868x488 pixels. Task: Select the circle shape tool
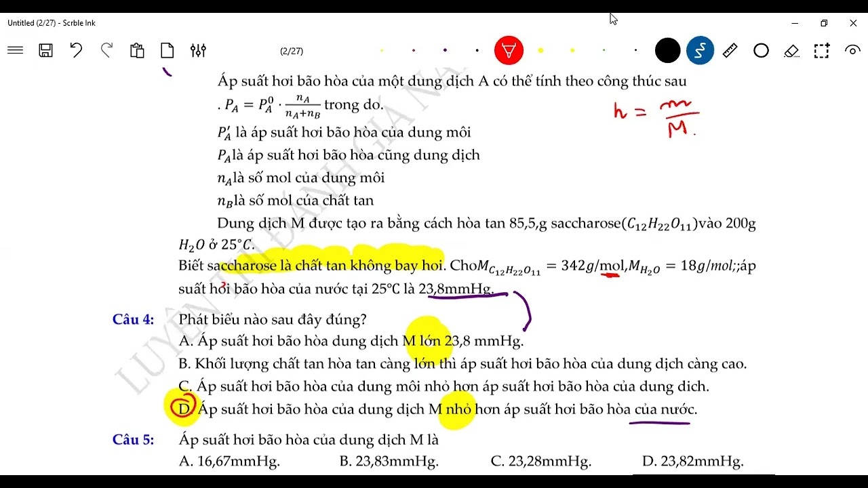[x=761, y=51]
